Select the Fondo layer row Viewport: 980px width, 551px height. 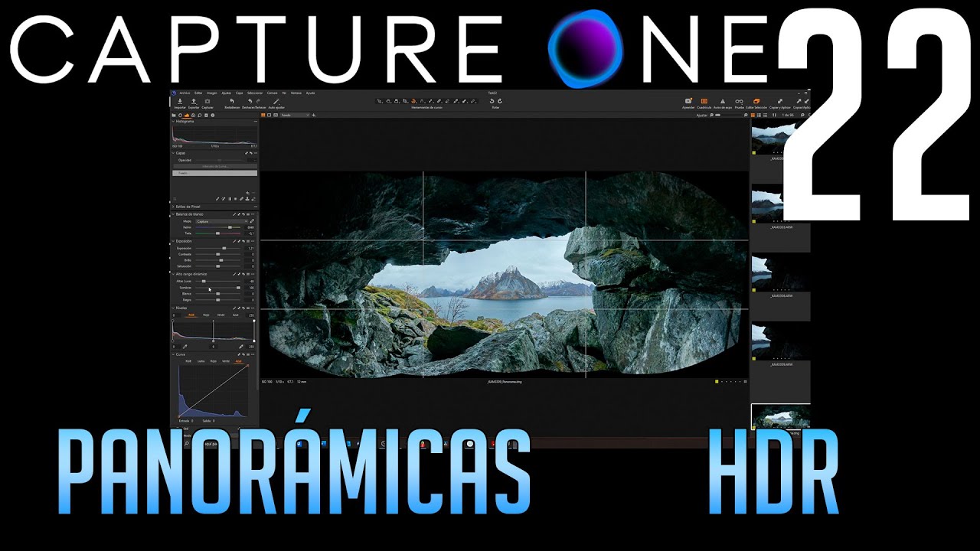[x=215, y=173]
